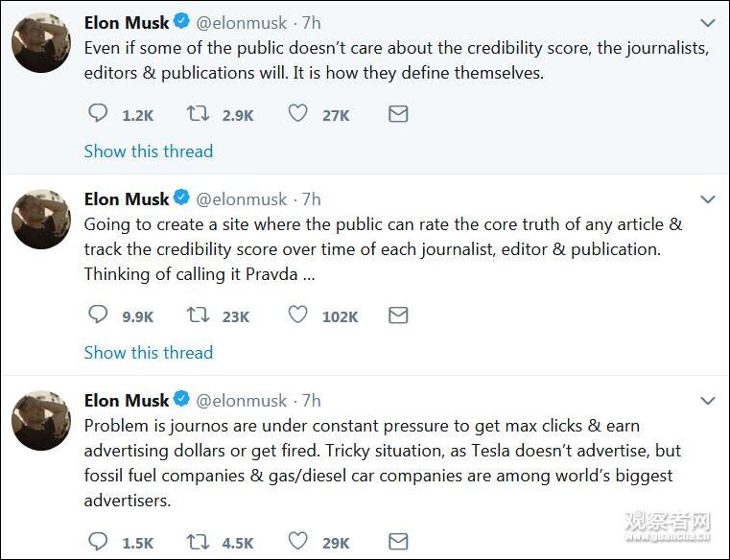Send the credibility score tweet by message
Viewport: 730px width, 560px height.
(x=398, y=114)
